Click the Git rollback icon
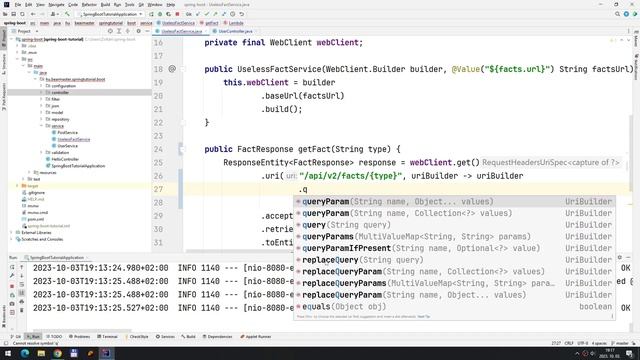 [241, 14]
